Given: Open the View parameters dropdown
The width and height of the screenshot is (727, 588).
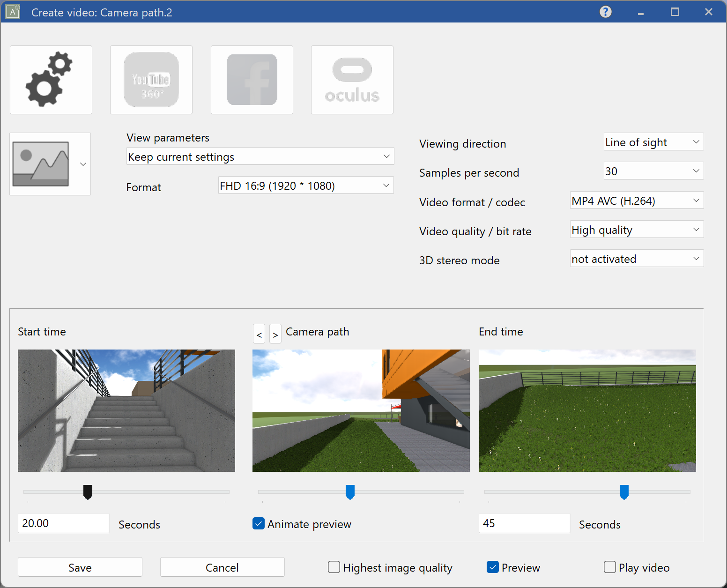Looking at the screenshot, I should click(260, 156).
